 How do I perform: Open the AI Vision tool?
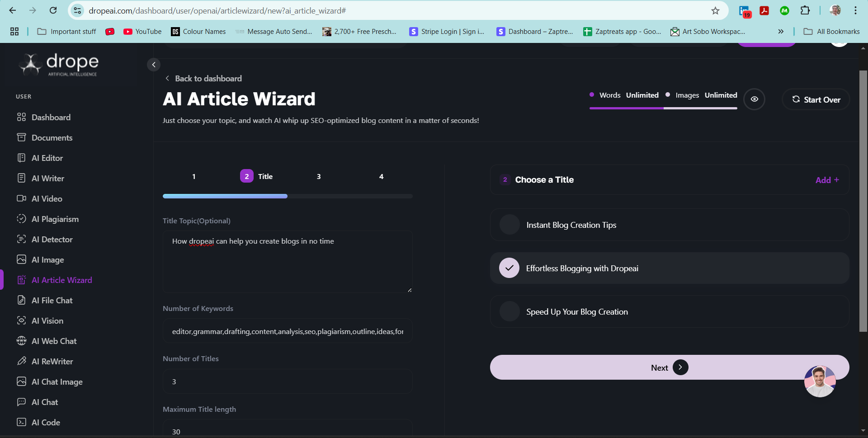pyautogui.click(x=47, y=320)
